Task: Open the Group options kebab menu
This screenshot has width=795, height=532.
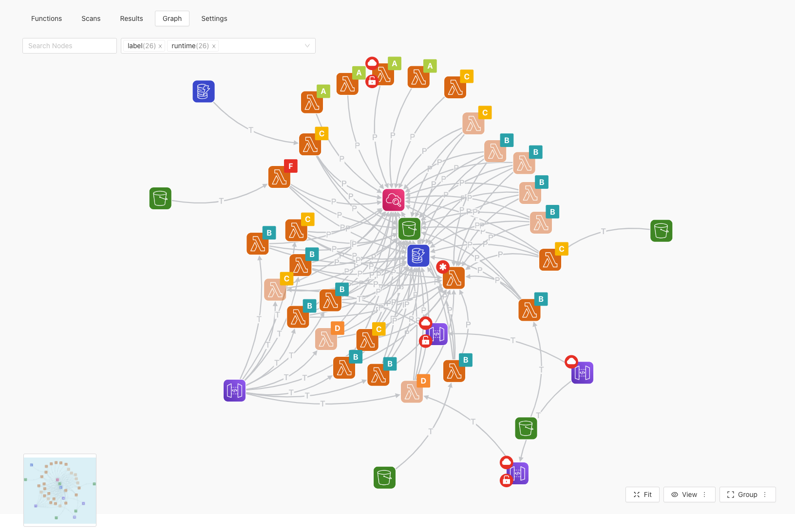Action: pyautogui.click(x=765, y=495)
